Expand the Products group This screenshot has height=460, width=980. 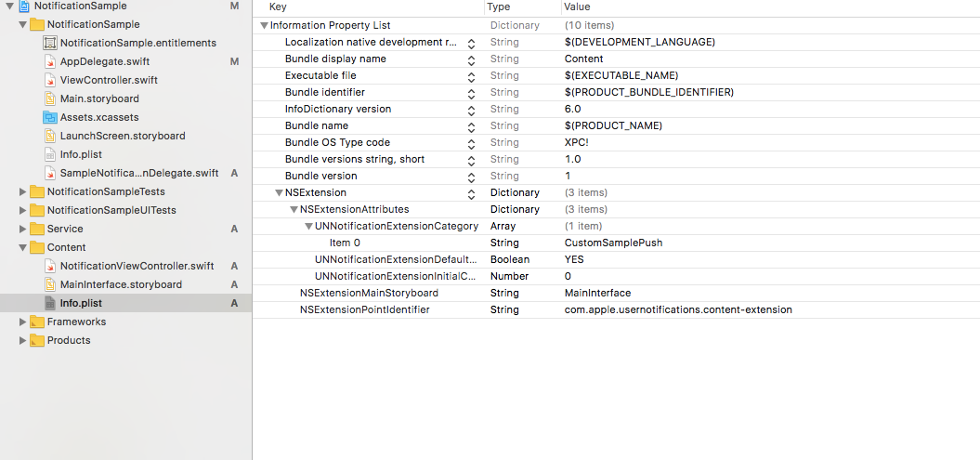tap(23, 341)
